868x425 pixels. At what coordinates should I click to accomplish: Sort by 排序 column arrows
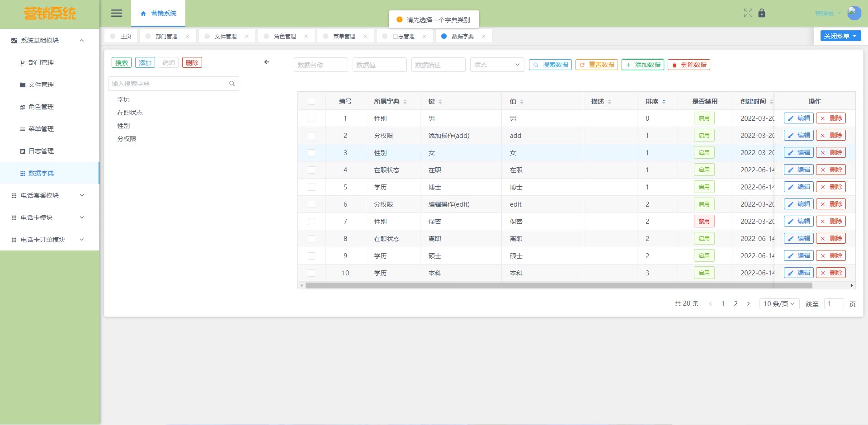(664, 102)
